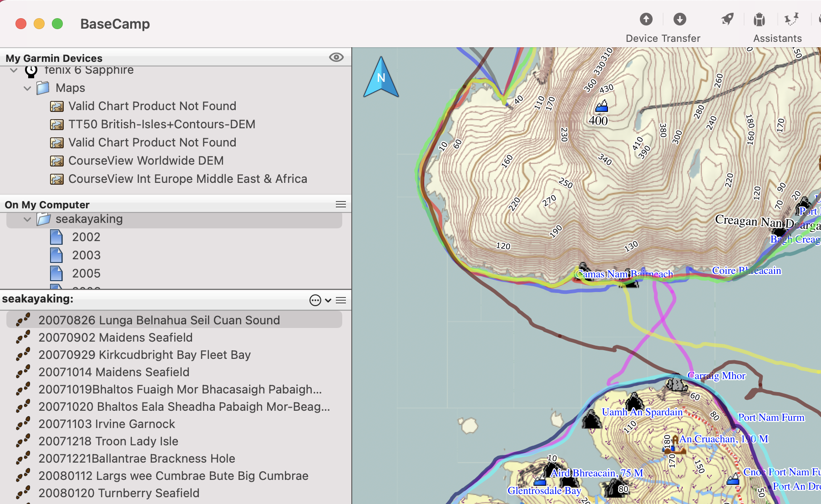Click the seakayaking folder icon

[x=44, y=219]
